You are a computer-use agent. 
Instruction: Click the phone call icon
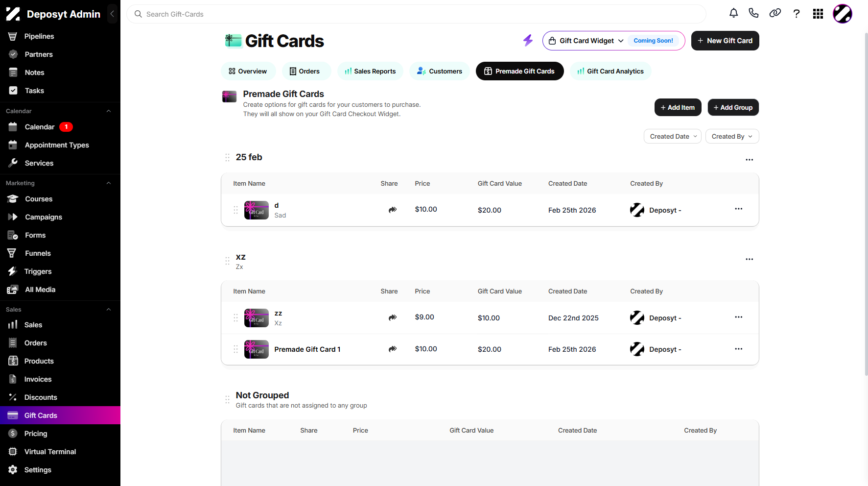pos(753,13)
